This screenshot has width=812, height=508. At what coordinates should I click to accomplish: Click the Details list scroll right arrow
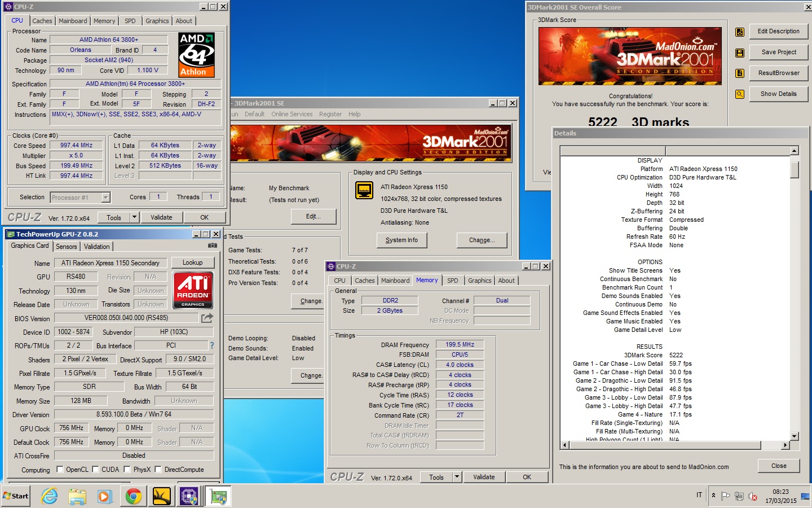click(x=785, y=445)
